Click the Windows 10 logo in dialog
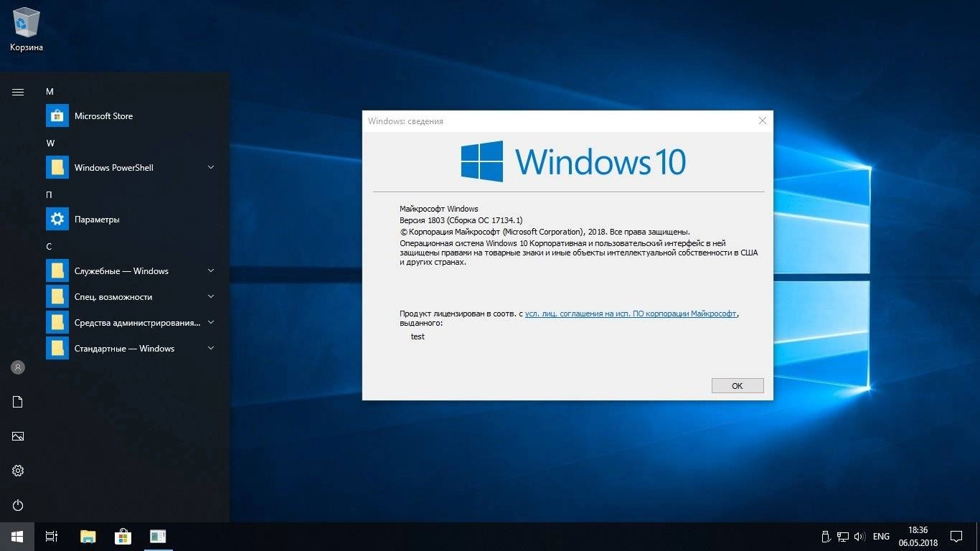This screenshot has width=980, height=551. pyautogui.click(x=573, y=161)
